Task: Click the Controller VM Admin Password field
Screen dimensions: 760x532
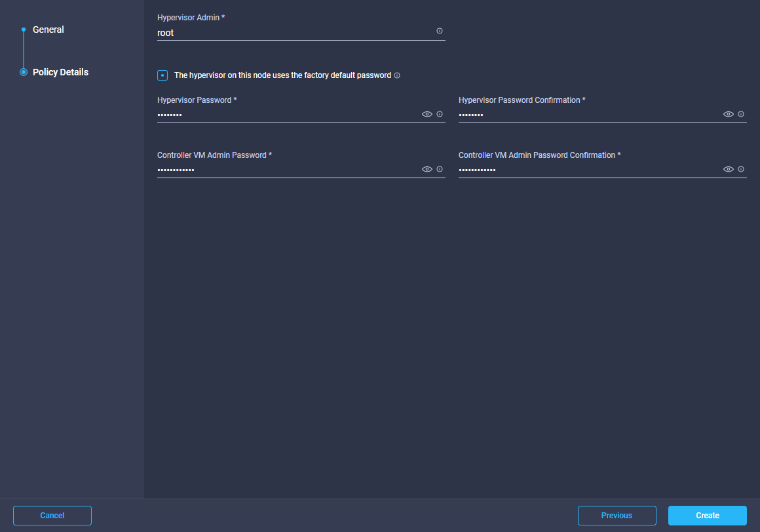Action: [287, 170]
